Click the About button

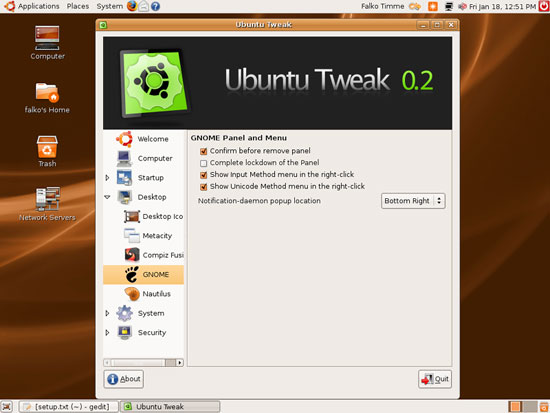coord(123,379)
